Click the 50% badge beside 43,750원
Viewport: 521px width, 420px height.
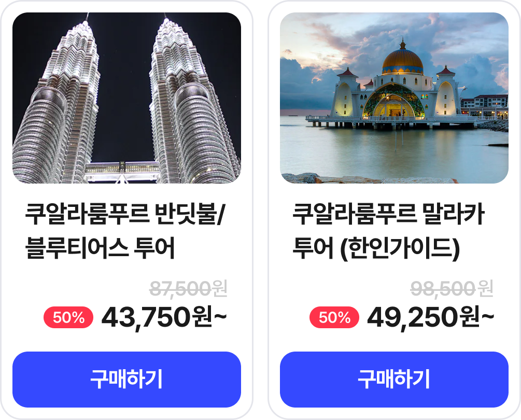pos(68,317)
